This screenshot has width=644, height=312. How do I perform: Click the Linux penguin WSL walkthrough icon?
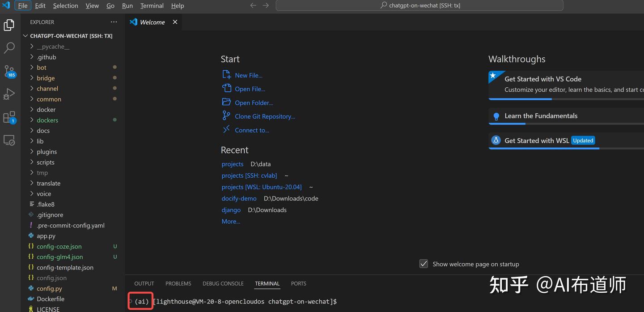click(x=496, y=141)
